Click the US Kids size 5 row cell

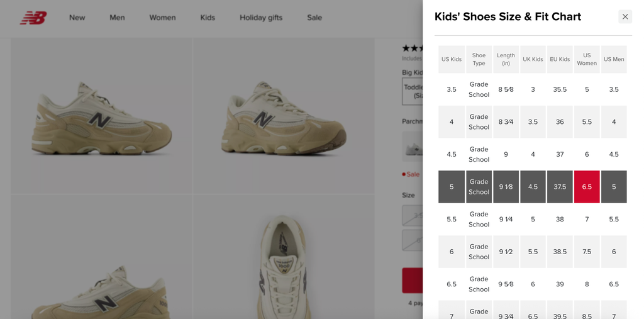[452, 187]
